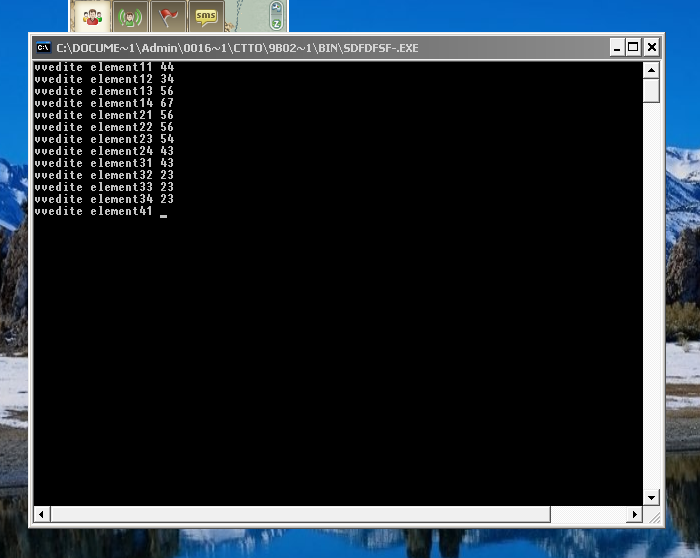Click the cursor after element41 prompt

pyautogui.click(x=163, y=212)
